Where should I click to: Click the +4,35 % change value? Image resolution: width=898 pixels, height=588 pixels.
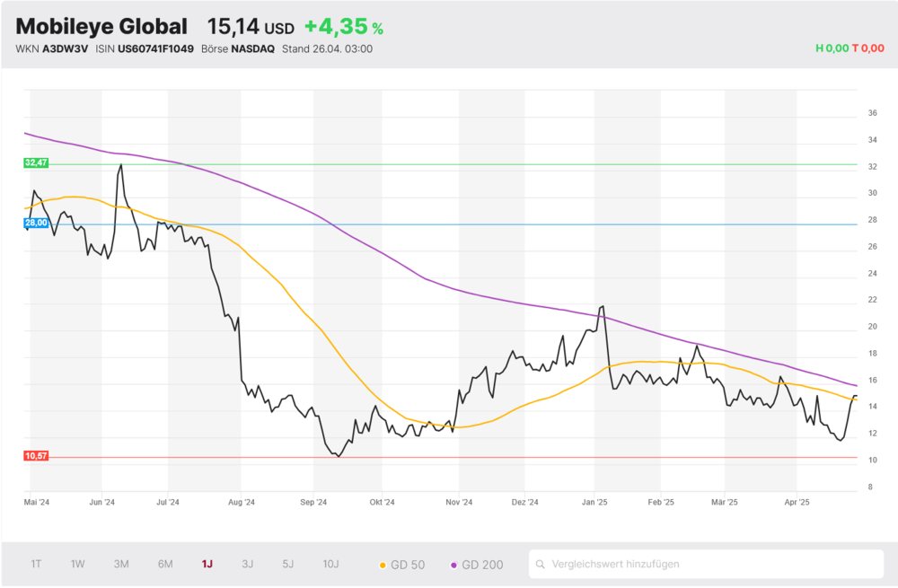coord(344,27)
